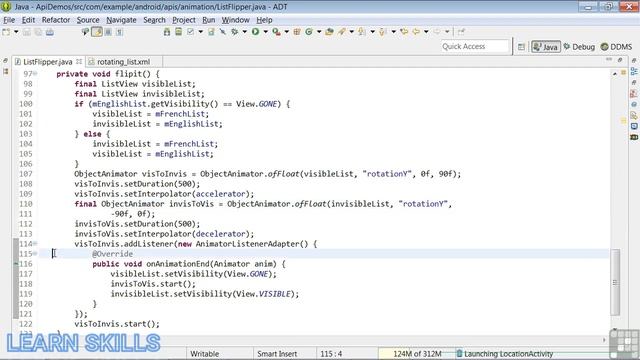This screenshot has height=360, width=640.
Task: Expand the Next Annotation dropdown arrow
Action: [372, 32]
